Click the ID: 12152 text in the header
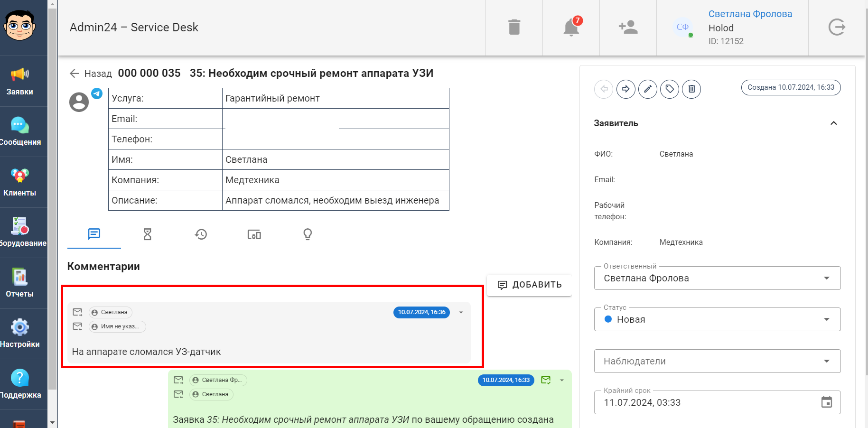 coord(726,41)
